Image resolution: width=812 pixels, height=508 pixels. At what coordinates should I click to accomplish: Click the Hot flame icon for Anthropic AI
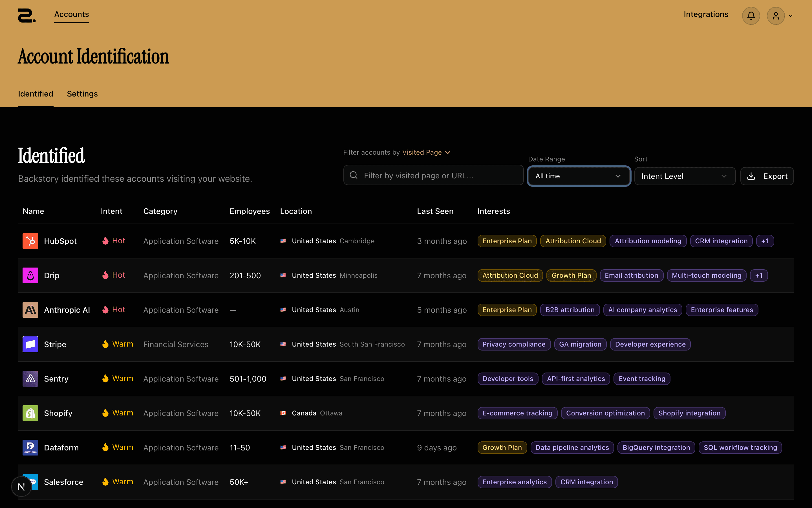tap(105, 310)
